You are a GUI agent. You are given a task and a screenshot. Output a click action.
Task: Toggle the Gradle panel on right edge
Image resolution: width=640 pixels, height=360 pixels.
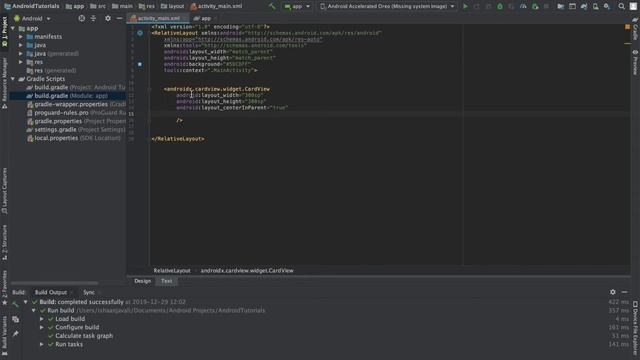635,29
